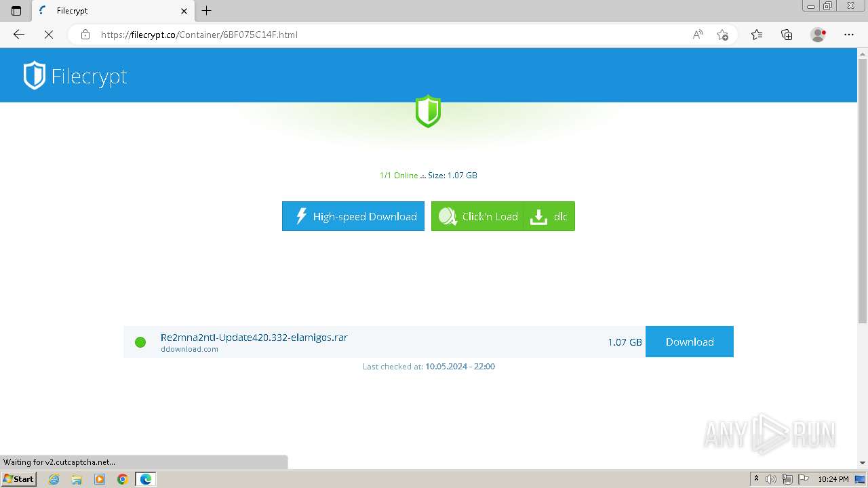This screenshot has width=868, height=488.
Task: Click the Show desktop strip
Action: coord(860,479)
